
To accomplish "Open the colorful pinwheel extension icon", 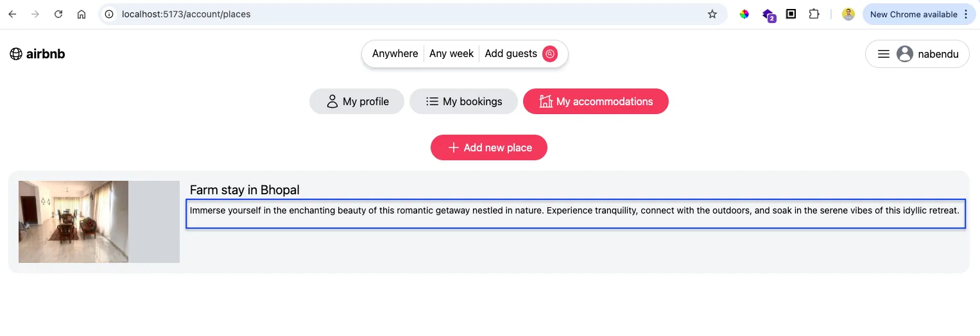I will click(744, 14).
